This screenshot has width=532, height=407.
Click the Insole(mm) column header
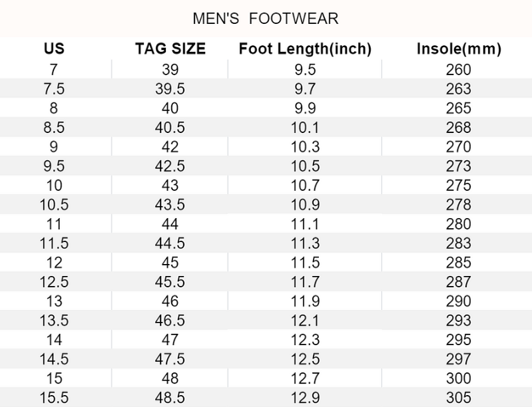pos(459,49)
